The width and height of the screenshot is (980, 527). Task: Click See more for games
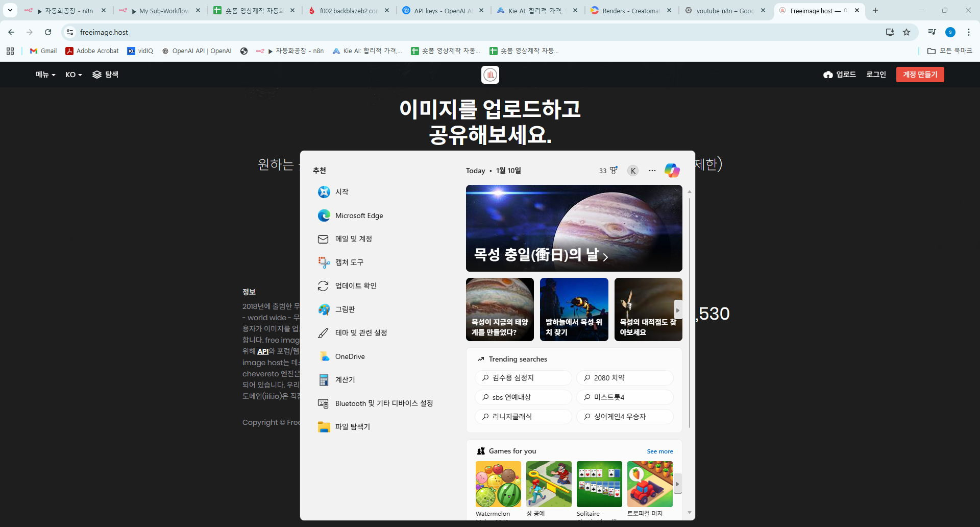[660, 451]
